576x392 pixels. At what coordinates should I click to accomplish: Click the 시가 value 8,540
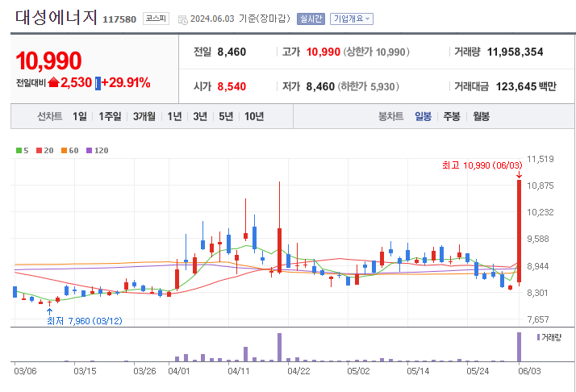coord(232,86)
